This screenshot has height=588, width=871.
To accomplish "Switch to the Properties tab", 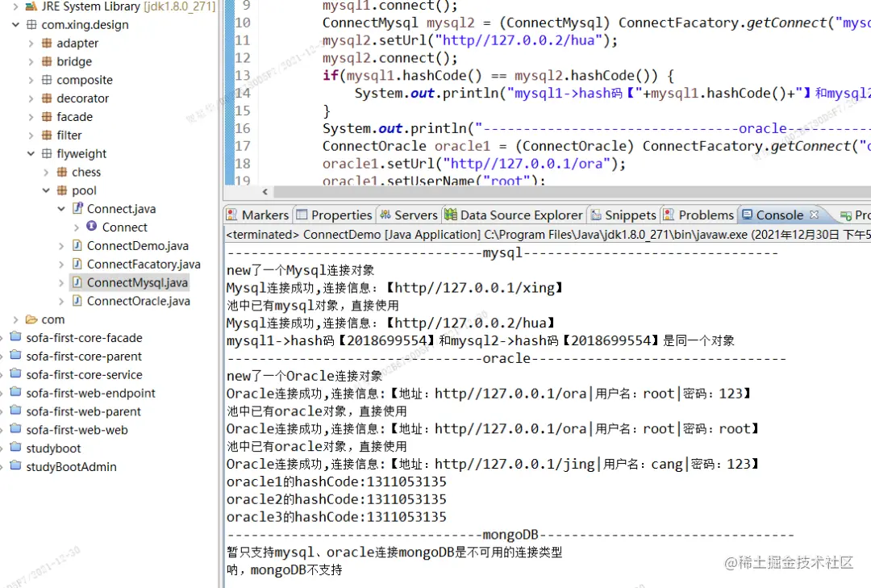I will (x=334, y=215).
